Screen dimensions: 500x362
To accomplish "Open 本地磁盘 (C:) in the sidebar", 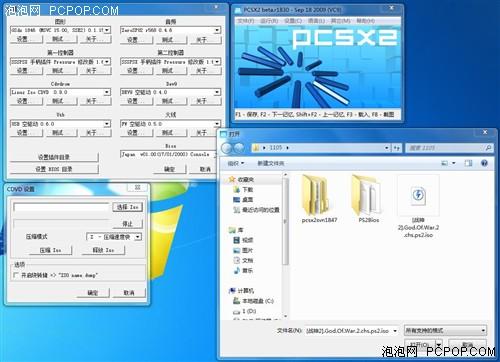I will [x=253, y=301].
